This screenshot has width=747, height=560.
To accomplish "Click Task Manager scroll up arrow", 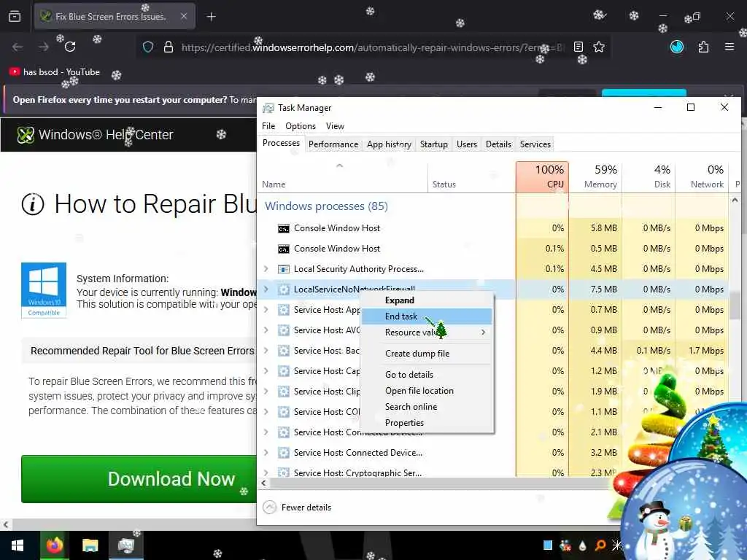I will tap(735, 201).
